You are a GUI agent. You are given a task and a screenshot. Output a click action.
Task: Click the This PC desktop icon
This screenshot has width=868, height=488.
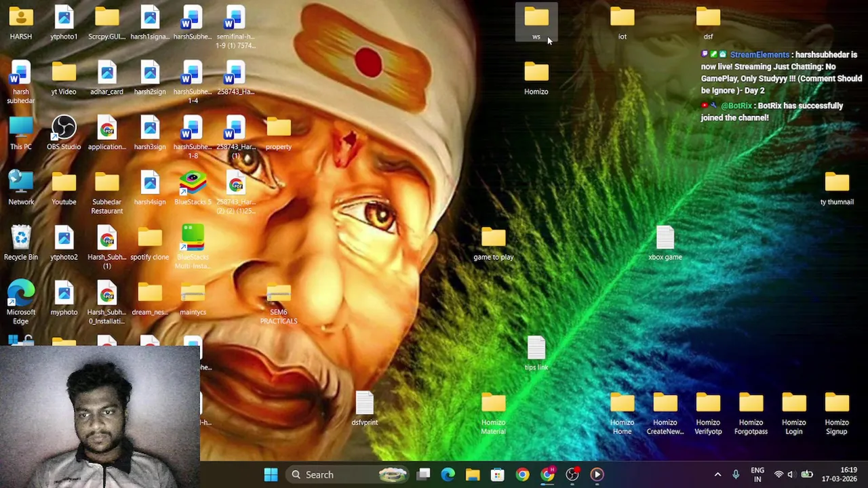[x=21, y=133]
